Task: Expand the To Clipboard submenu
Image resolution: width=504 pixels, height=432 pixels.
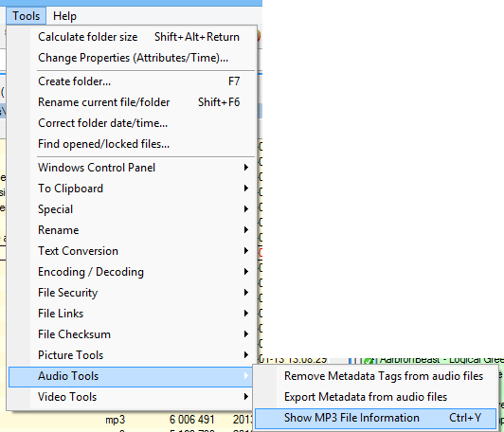Action: point(132,189)
